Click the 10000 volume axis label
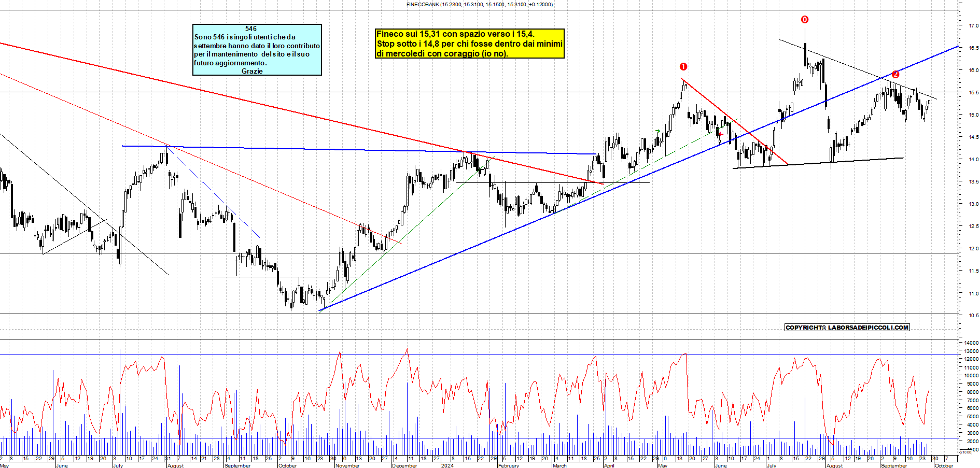This screenshot has height=468, width=980. (971, 375)
